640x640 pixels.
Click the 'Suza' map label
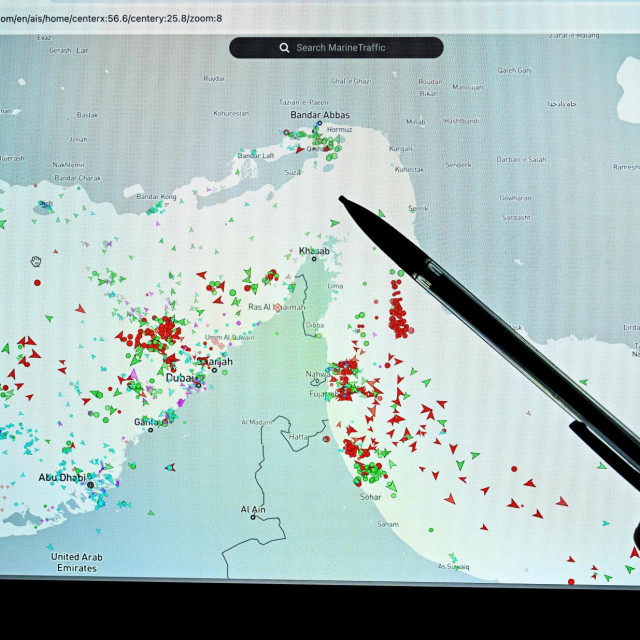pyautogui.click(x=292, y=172)
